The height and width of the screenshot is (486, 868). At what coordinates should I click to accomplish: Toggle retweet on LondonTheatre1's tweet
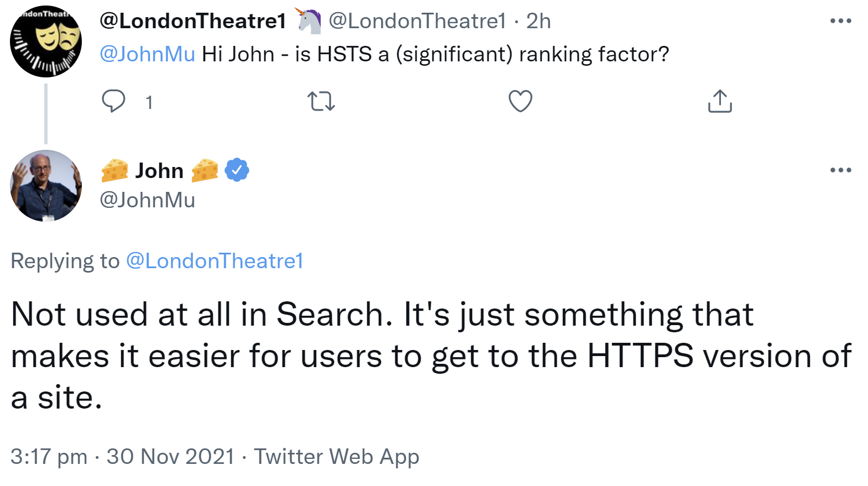[321, 101]
